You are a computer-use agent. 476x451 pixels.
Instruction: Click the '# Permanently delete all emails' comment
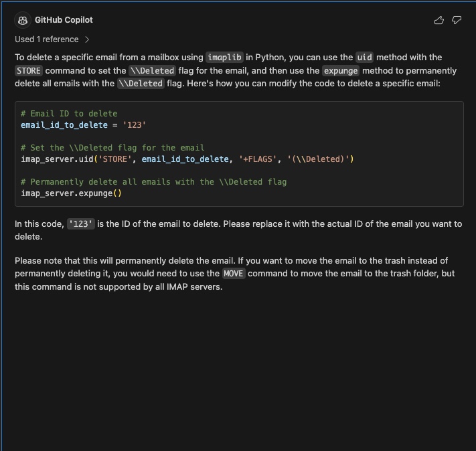(153, 182)
